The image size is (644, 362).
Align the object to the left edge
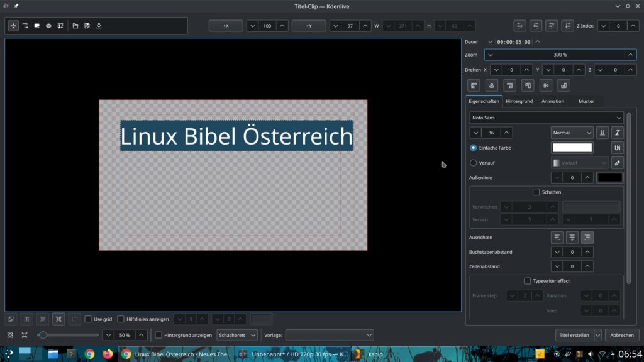[474, 85]
